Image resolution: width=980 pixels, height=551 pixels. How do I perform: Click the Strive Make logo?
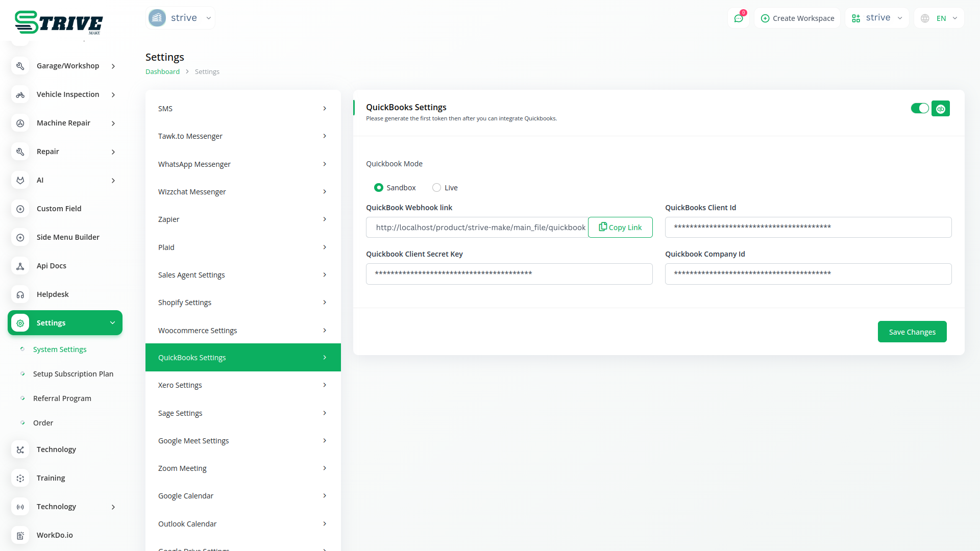coord(59,22)
